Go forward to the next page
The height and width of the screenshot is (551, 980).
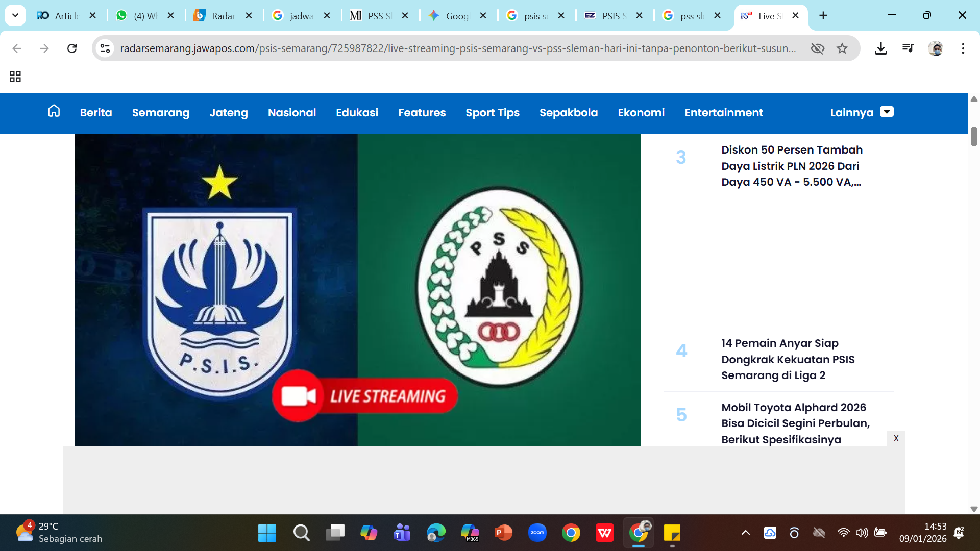[x=44, y=48]
